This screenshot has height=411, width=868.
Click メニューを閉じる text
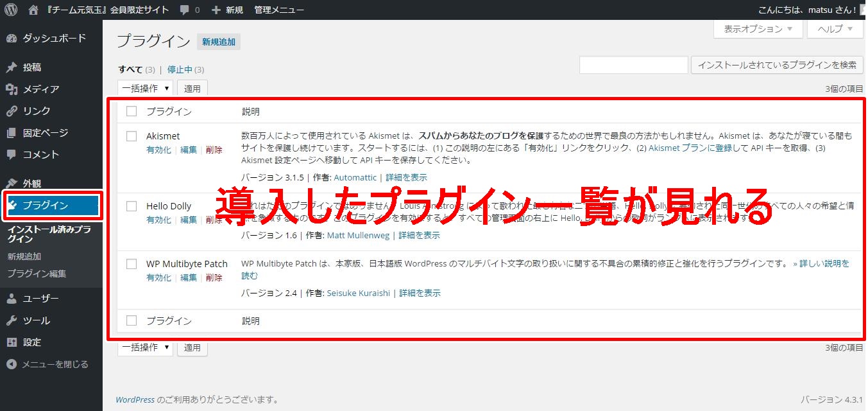[x=55, y=364]
